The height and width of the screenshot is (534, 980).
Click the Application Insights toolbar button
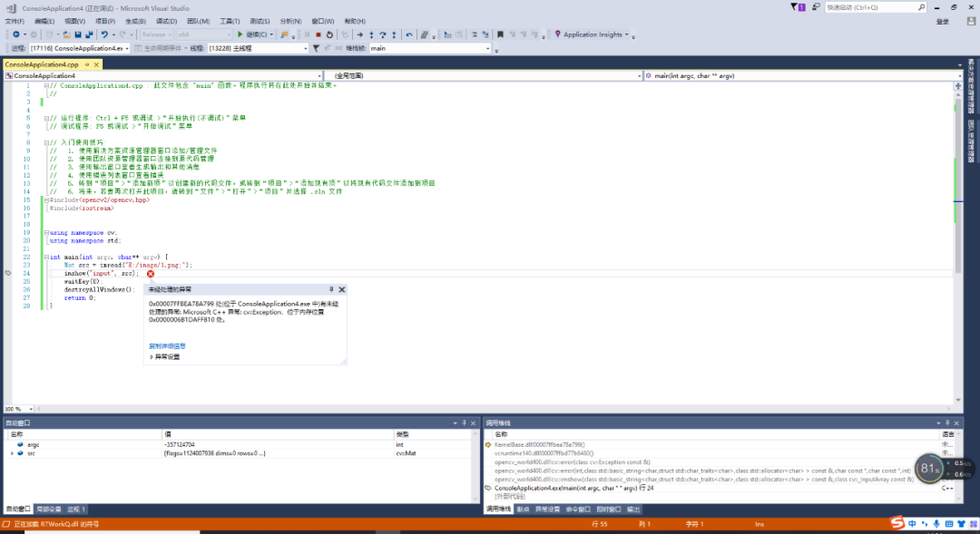tap(592, 34)
